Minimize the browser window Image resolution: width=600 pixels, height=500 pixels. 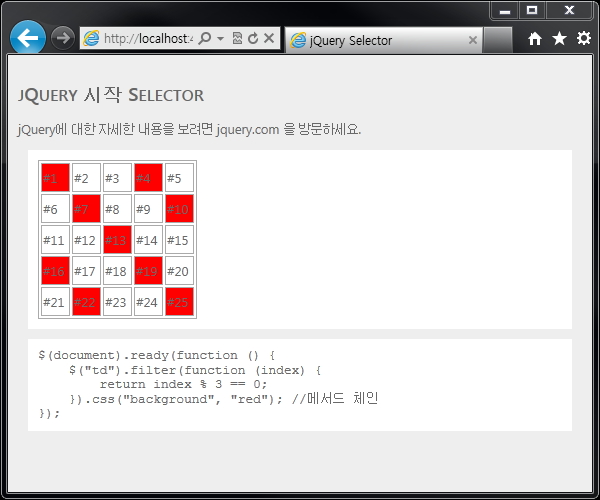click(505, 11)
